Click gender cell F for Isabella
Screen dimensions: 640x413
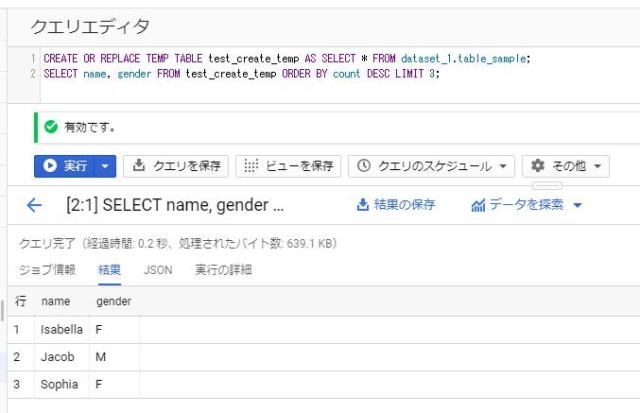click(x=114, y=329)
